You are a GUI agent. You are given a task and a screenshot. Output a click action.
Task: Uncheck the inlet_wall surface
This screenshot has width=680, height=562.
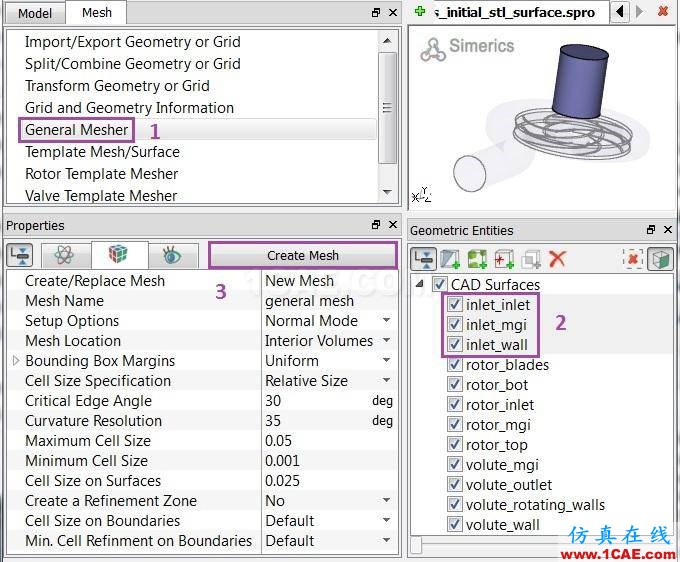point(454,344)
